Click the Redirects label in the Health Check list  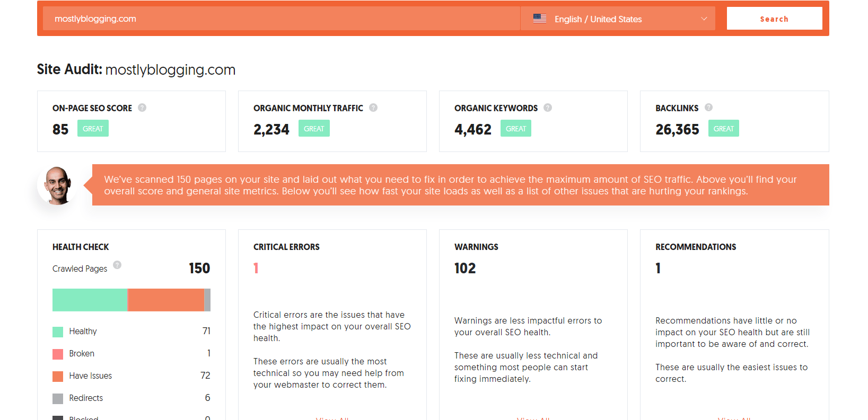pyautogui.click(x=86, y=398)
